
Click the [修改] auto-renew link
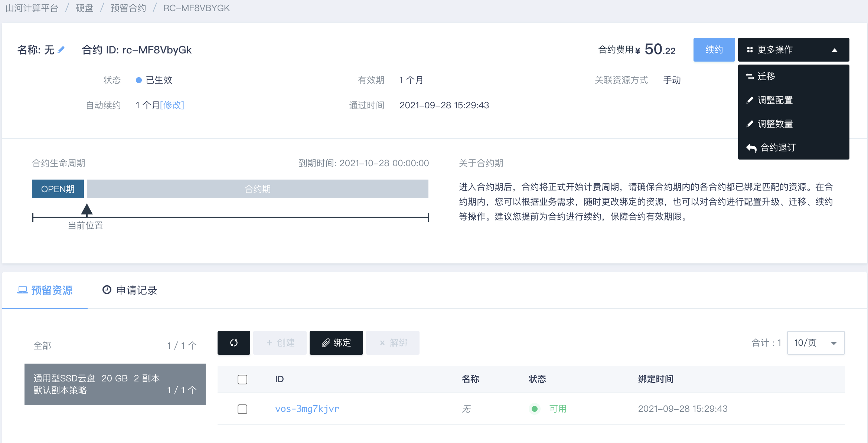[172, 105]
